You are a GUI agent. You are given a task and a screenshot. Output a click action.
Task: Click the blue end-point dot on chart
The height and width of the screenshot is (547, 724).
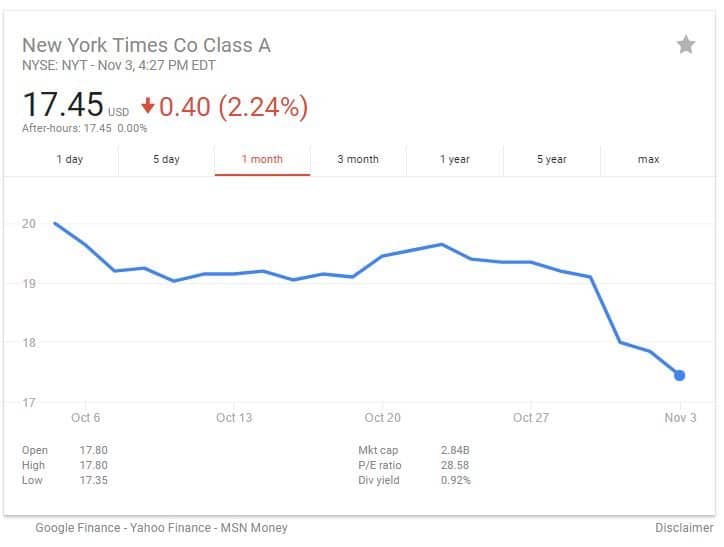[679, 375]
